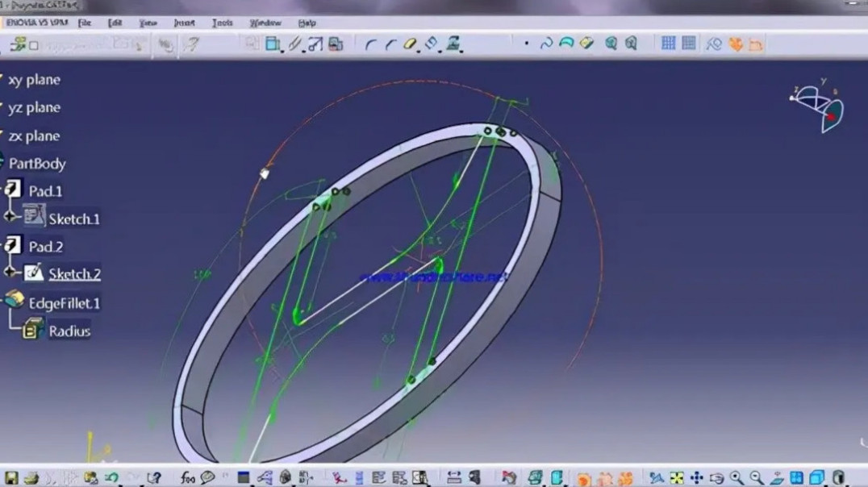Open the Edit menu
The height and width of the screenshot is (487, 868).
(x=115, y=23)
